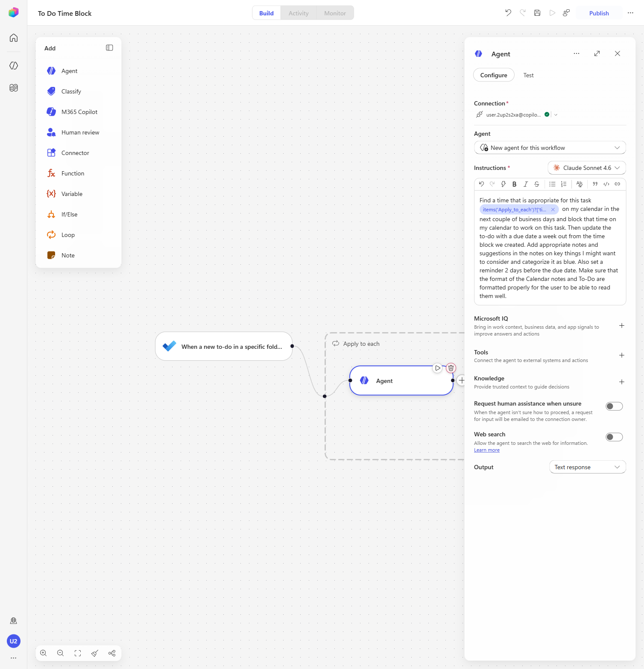
Task: Add a tool under Tools
Action: pyautogui.click(x=622, y=355)
